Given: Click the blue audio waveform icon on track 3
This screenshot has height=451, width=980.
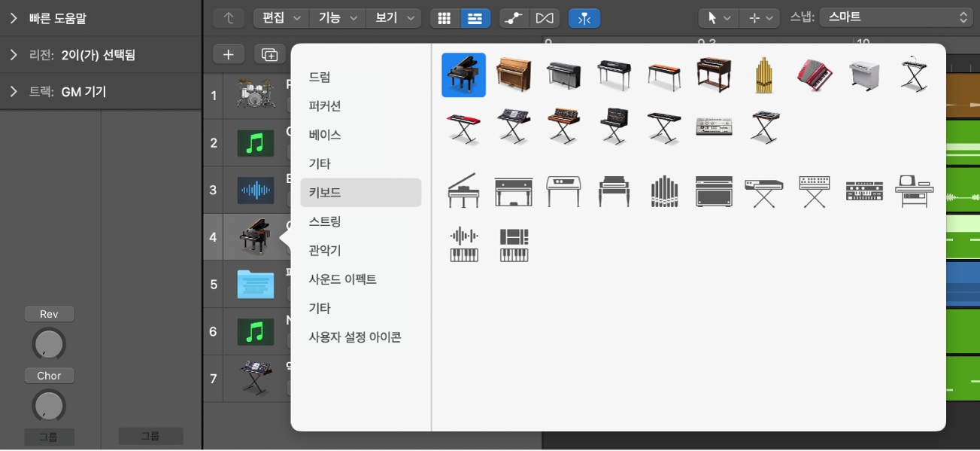Looking at the screenshot, I should pos(256,190).
